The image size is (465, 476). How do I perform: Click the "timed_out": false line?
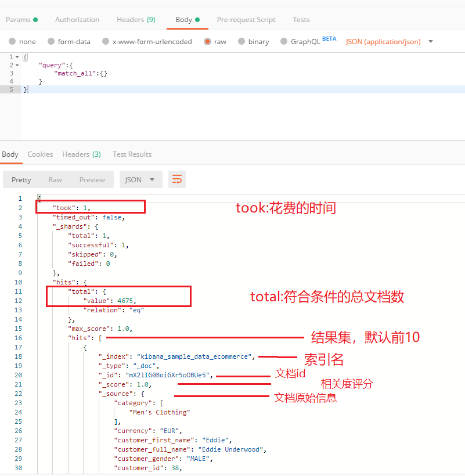(89, 217)
